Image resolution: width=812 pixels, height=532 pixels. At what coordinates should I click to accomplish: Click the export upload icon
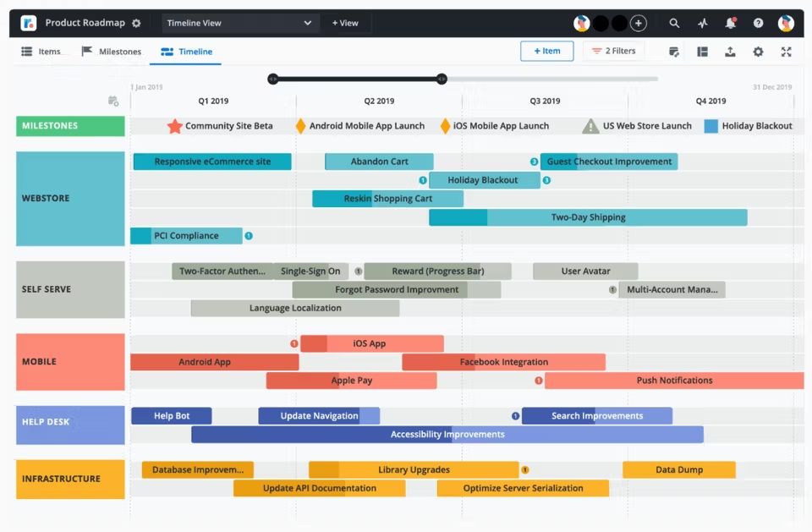(730, 52)
